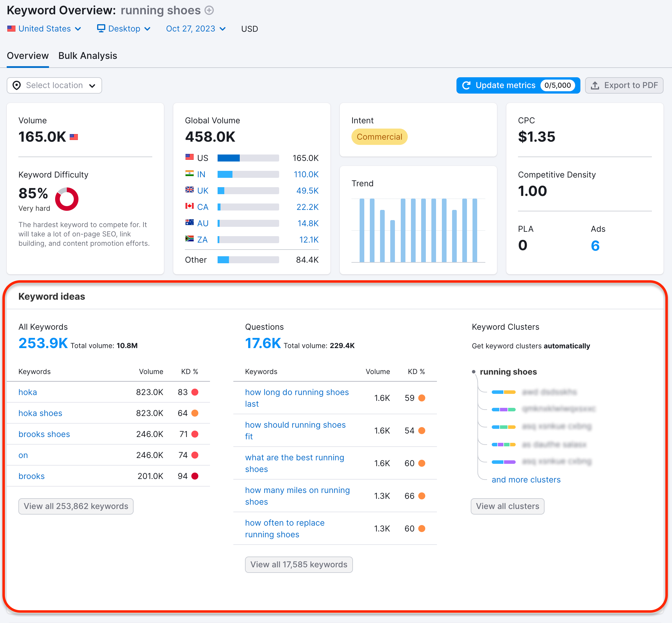Select the Overview tab
This screenshot has height=623, width=672.
(27, 56)
